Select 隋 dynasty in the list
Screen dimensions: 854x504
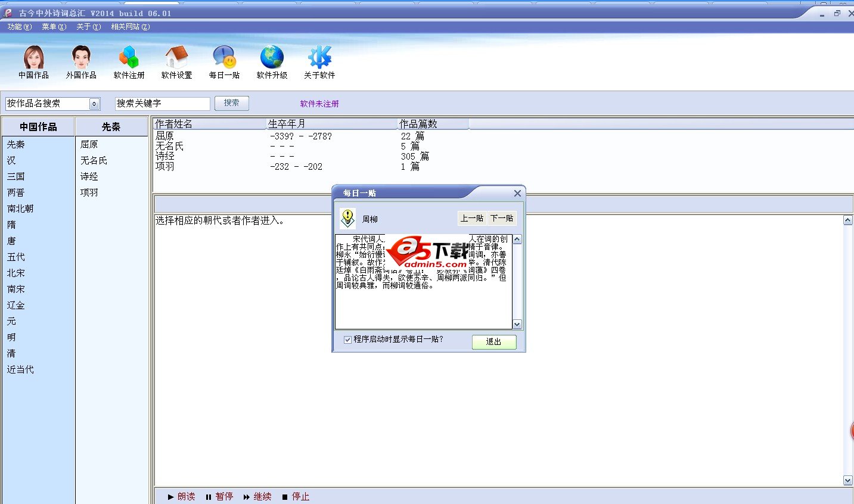tap(11, 225)
